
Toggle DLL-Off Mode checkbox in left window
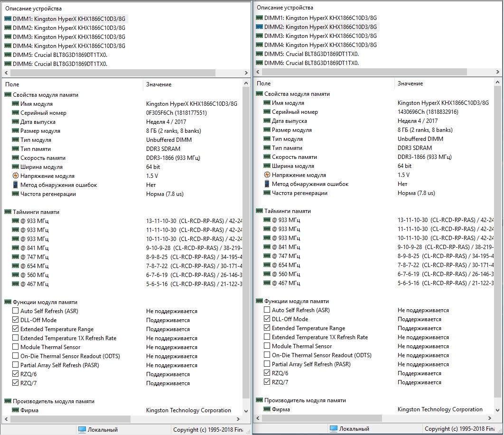(x=16, y=320)
